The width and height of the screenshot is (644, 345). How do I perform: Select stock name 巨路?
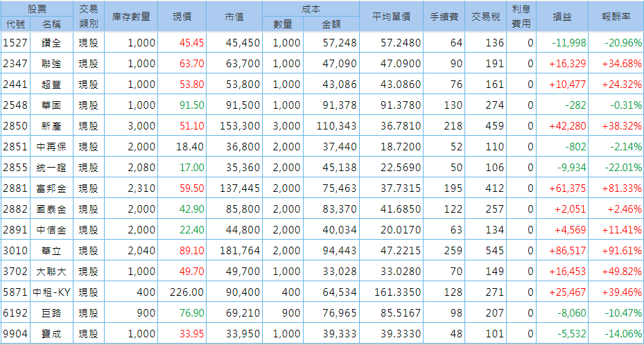(x=51, y=313)
